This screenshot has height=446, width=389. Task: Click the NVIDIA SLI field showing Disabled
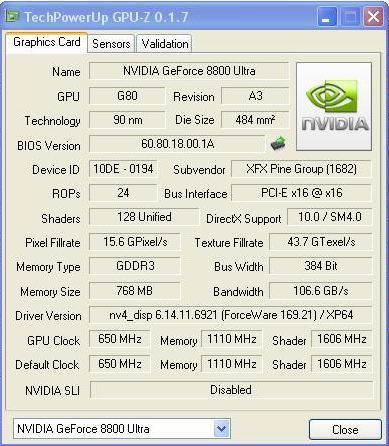tap(231, 390)
